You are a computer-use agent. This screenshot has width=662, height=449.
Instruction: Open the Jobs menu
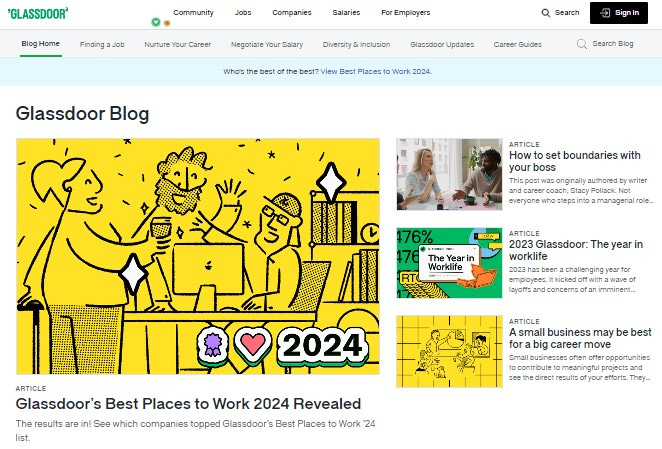243,13
